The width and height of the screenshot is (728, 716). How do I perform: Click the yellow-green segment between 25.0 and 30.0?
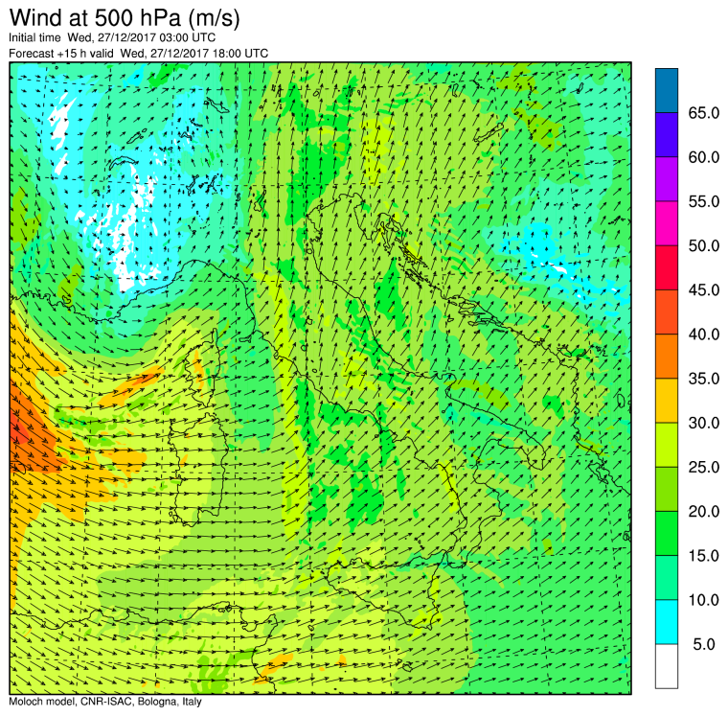point(667,445)
